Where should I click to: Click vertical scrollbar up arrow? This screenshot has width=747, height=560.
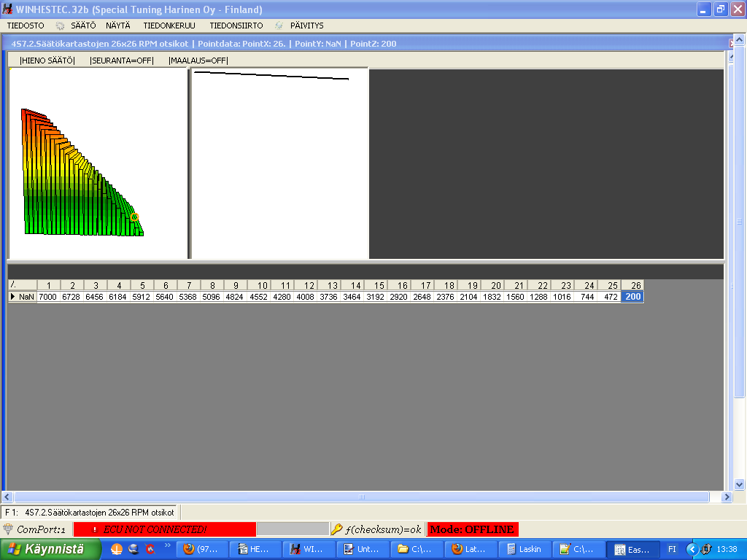click(740, 39)
